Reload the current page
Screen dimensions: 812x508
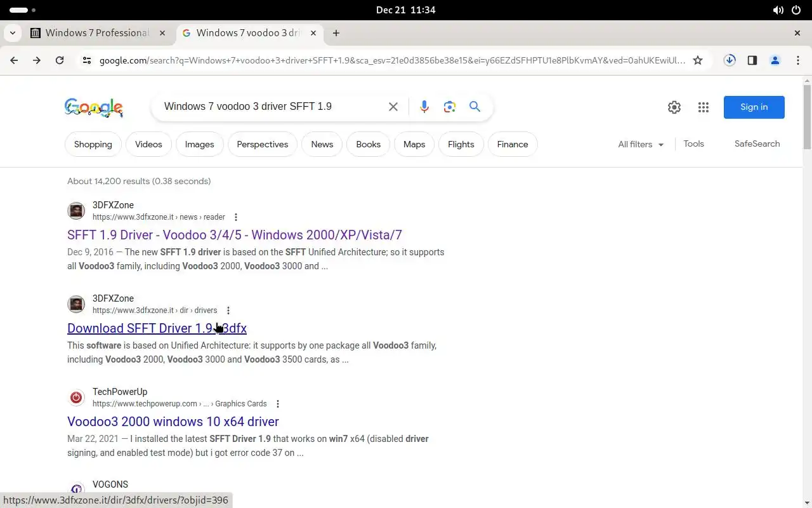[x=60, y=60]
